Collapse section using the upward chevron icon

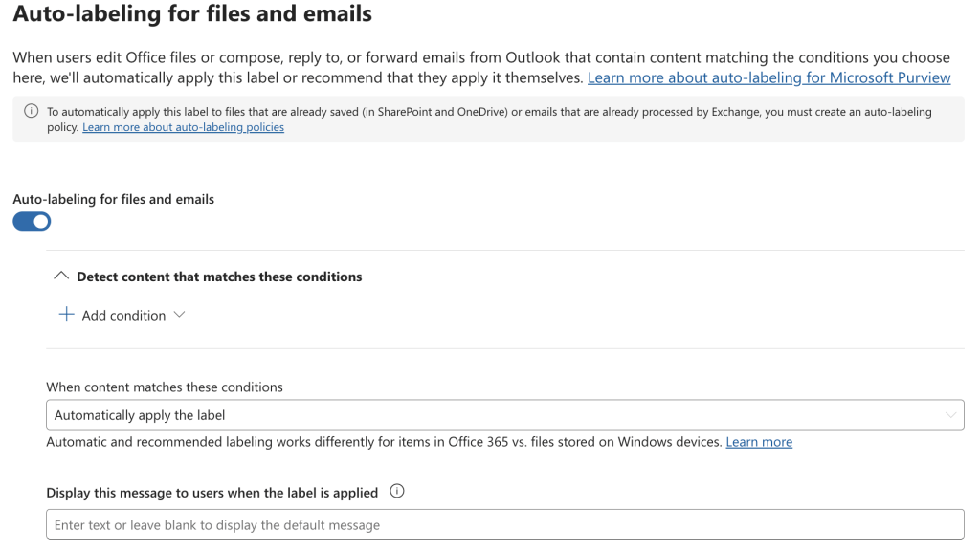point(60,276)
